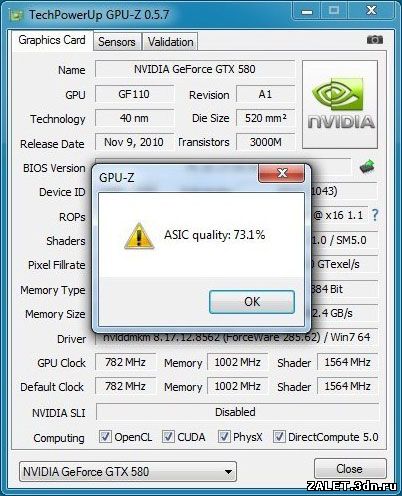Click the NVIDIA SLI Disabled field

click(x=237, y=412)
